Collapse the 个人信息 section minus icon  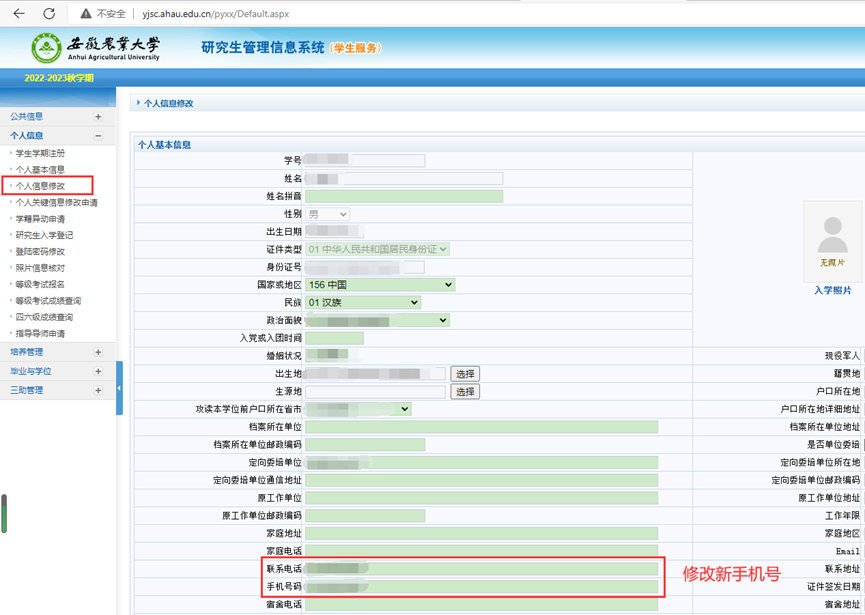click(x=98, y=136)
